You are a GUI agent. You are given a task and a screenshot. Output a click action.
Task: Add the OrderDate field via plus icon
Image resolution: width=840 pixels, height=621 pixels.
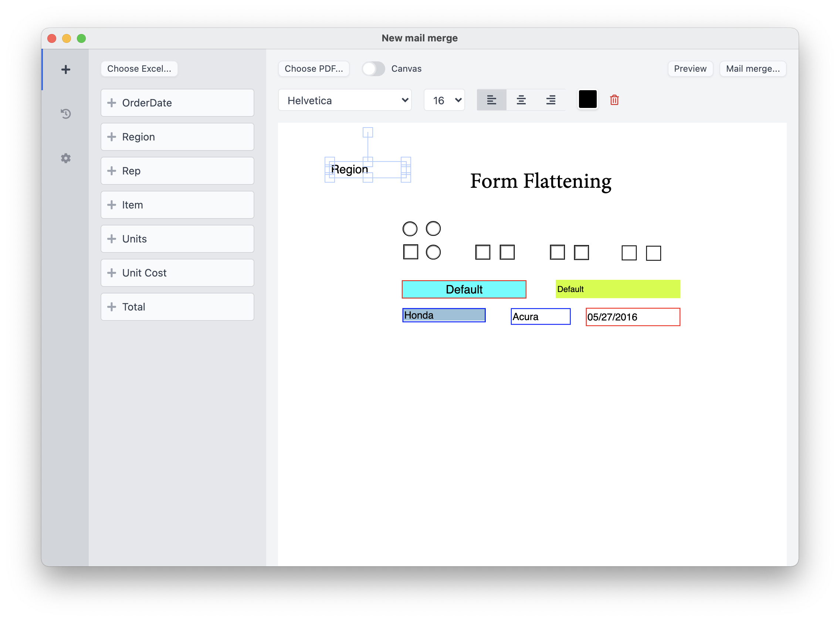(x=112, y=103)
